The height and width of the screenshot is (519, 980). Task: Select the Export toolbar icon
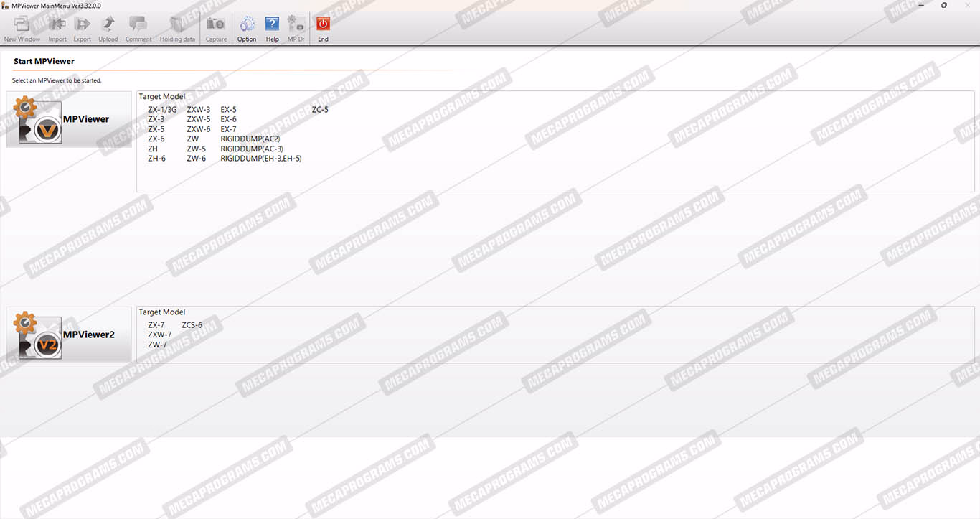point(83,28)
